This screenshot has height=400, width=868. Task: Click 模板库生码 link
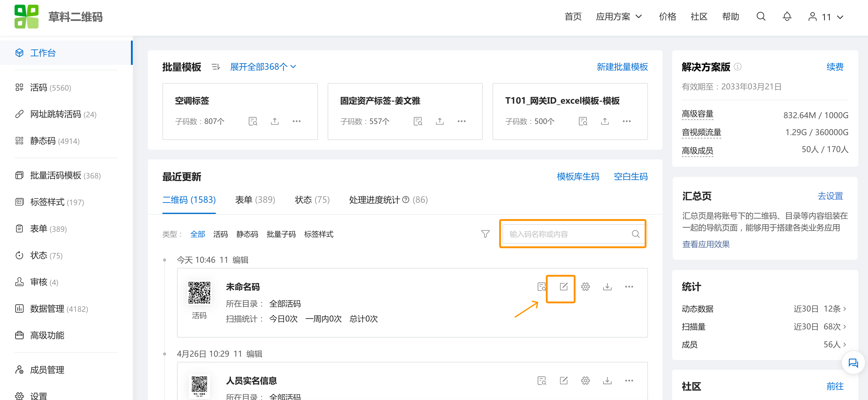coord(578,176)
